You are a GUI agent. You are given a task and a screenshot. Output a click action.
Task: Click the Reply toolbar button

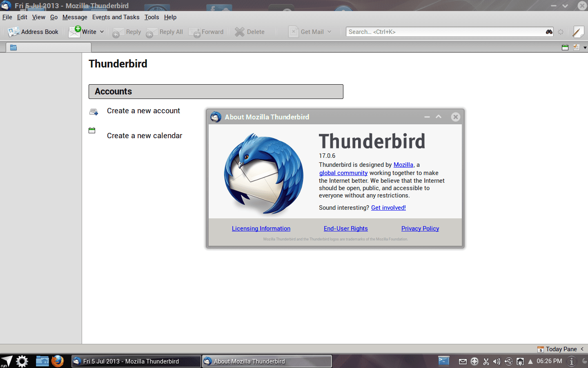tap(127, 32)
